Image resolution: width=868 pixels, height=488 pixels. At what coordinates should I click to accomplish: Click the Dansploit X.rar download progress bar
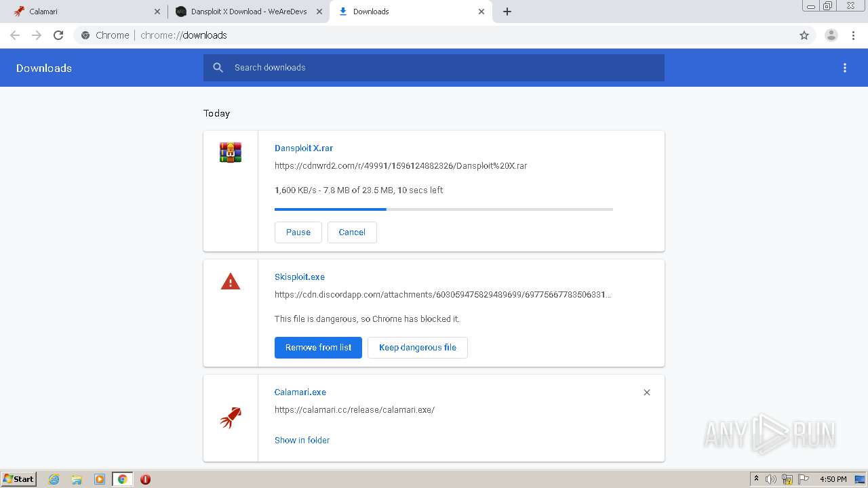click(x=443, y=209)
